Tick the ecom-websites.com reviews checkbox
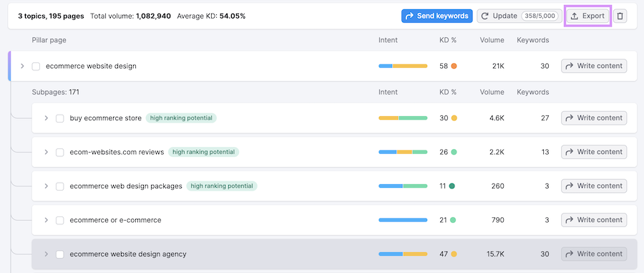This screenshot has width=644, height=273. [x=60, y=153]
